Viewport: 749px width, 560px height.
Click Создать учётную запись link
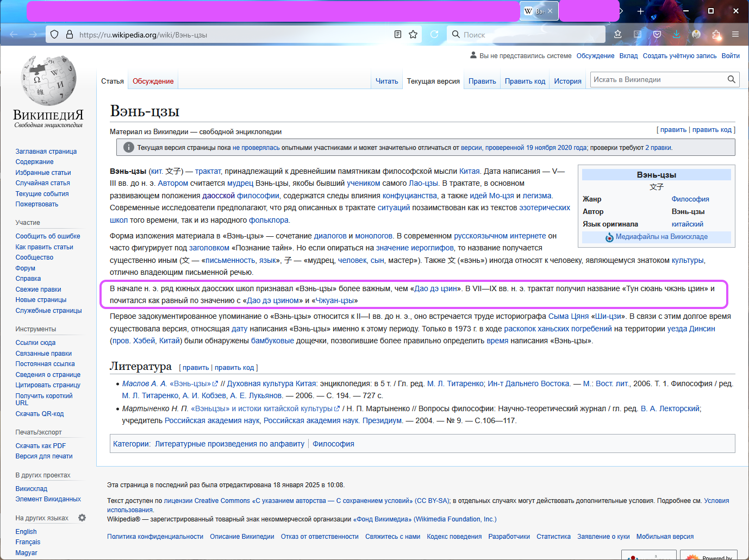[679, 56]
